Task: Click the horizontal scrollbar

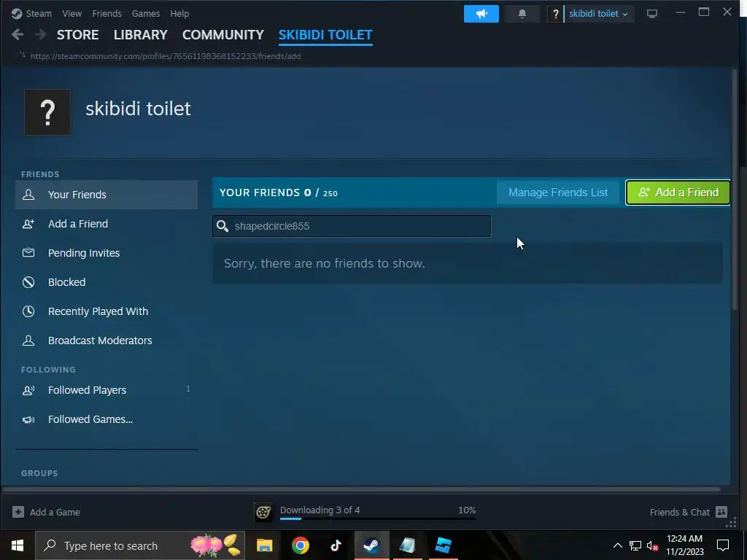Action: pyautogui.click(x=362, y=489)
